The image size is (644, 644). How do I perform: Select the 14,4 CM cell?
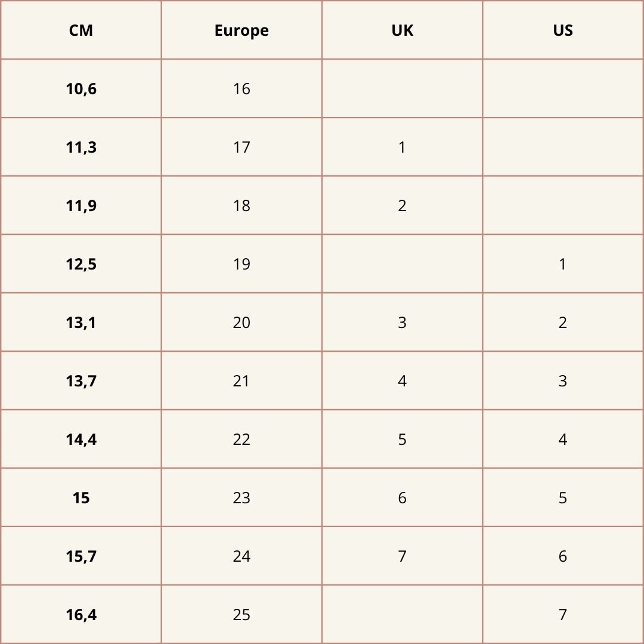[81, 439]
